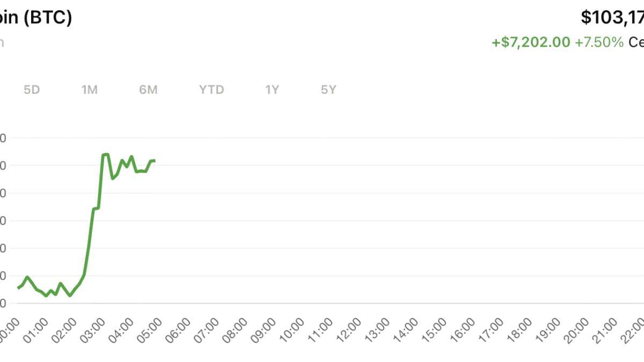
Task: Click the right end of green price line
Action: [154, 160]
